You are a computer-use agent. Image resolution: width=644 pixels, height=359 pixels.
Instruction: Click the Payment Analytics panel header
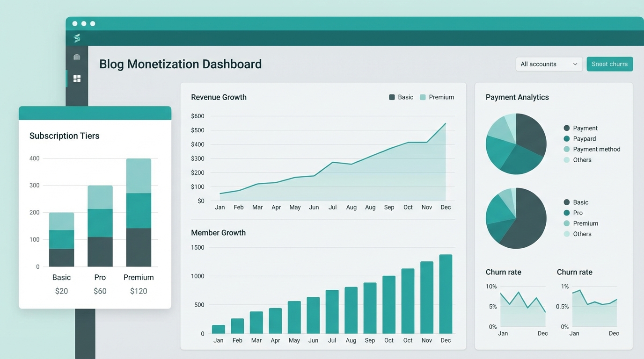(517, 97)
